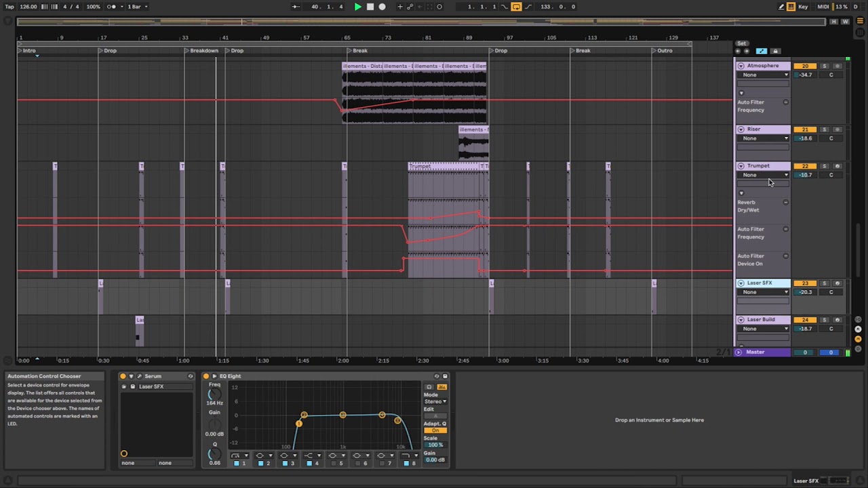The image size is (868, 488).
Task: Click the Set locator button
Action: click(742, 43)
